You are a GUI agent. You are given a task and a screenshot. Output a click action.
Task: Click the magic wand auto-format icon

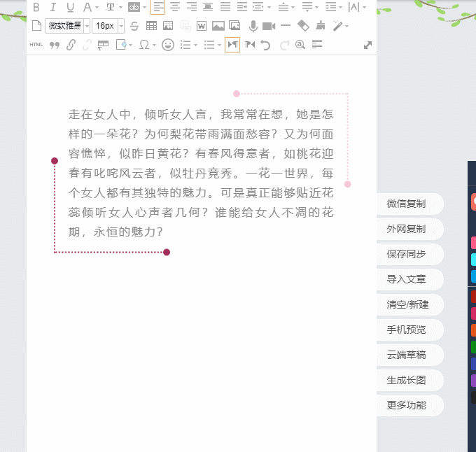coord(337,26)
